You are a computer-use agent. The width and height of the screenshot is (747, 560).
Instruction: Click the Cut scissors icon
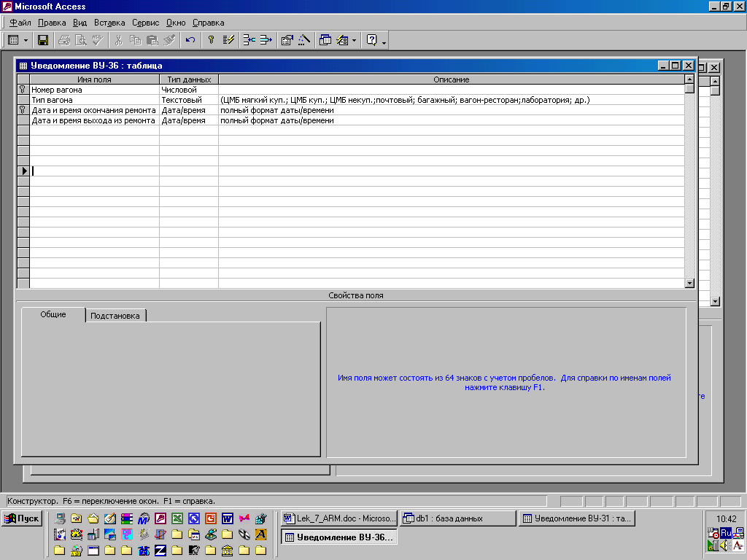point(118,41)
